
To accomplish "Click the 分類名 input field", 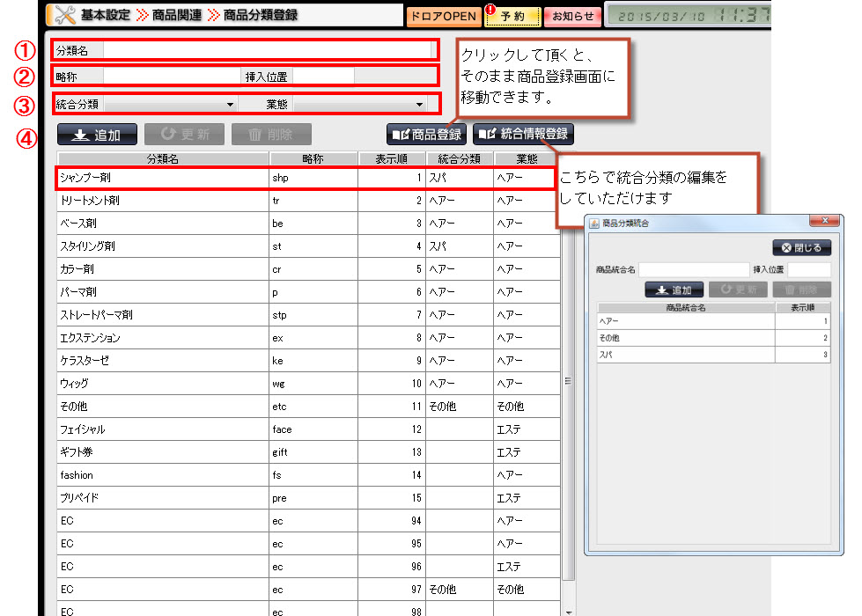I will [269, 50].
